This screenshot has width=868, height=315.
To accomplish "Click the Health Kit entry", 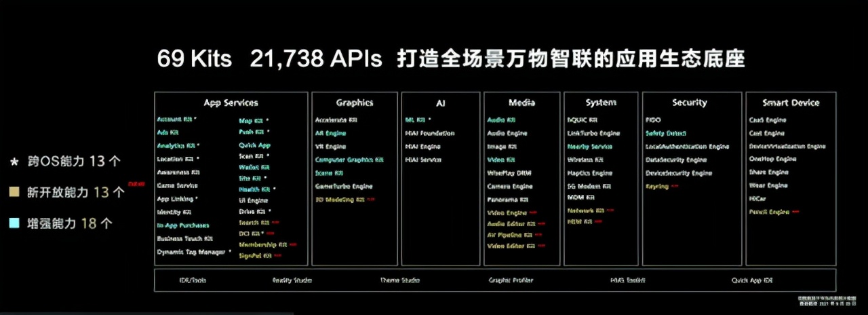I will pos(254,189).
